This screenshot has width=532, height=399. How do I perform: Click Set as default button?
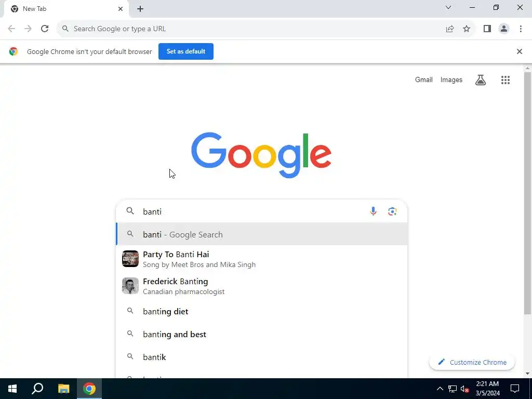186,51
